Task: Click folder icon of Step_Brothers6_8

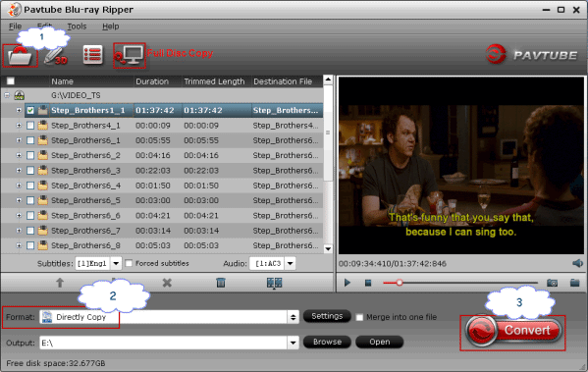Action: 43,245
